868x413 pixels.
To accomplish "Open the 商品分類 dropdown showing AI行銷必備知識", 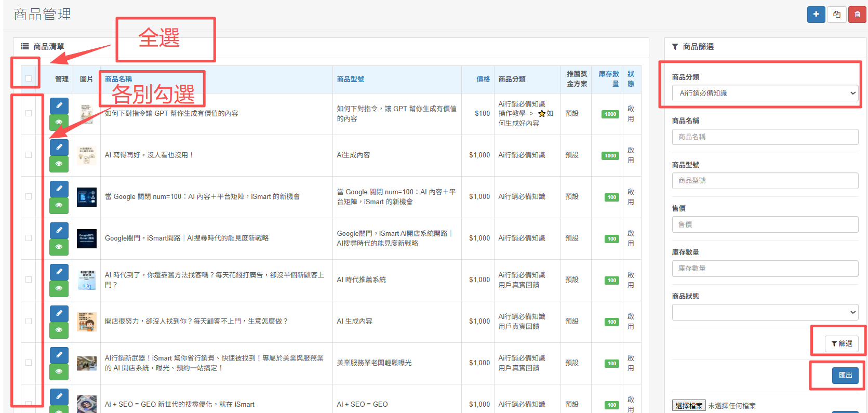I will coord(765,93).
